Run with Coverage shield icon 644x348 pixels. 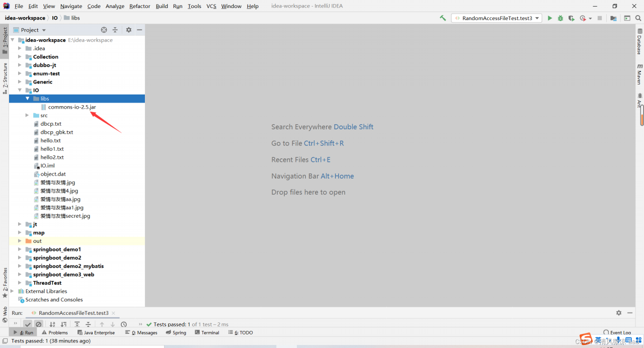pyautogui.click(x=572, y=18)
